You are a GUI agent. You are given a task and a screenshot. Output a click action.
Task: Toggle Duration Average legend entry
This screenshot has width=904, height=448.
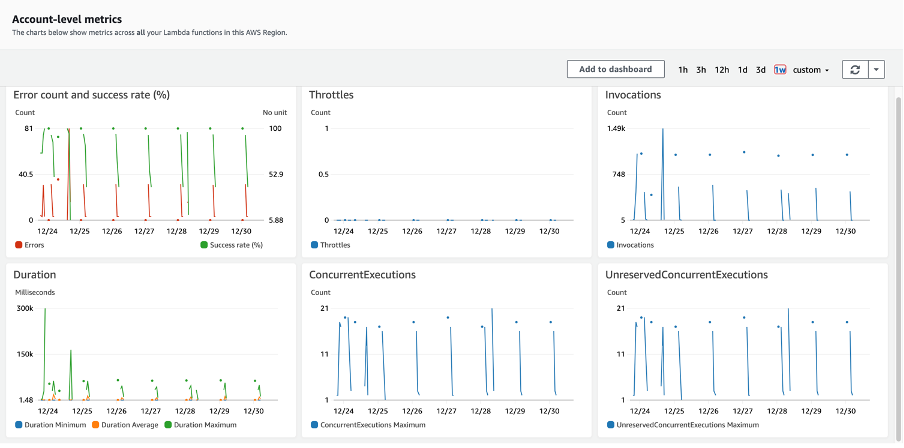(125, 425)
